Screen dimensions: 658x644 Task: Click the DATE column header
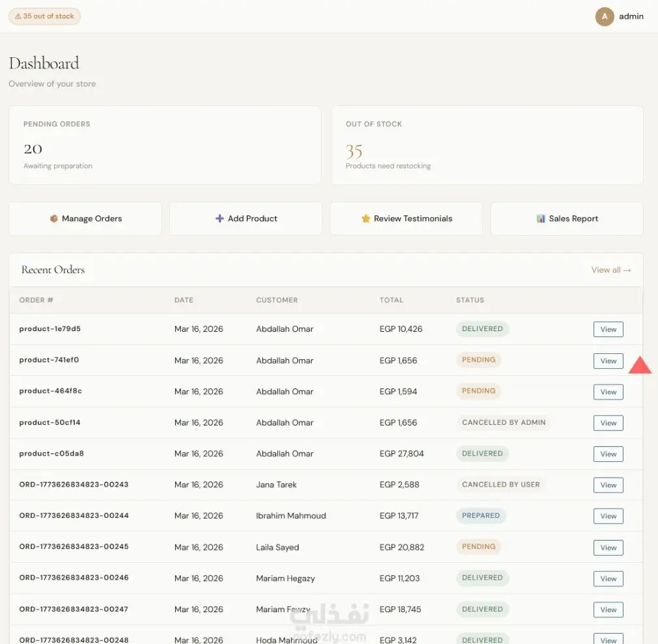pos(184,300)
